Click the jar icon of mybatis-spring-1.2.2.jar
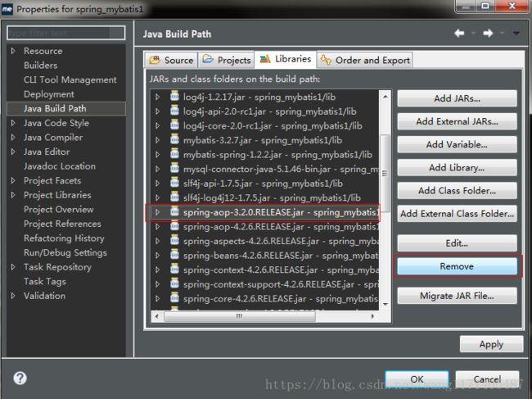 click(x=174, y=154)
